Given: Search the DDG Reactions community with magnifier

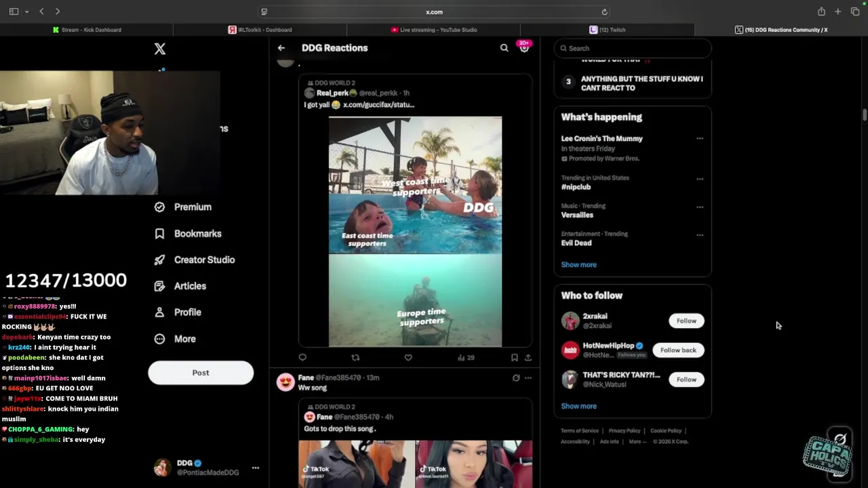Looking at the screenshot, I should click(504, 48).
